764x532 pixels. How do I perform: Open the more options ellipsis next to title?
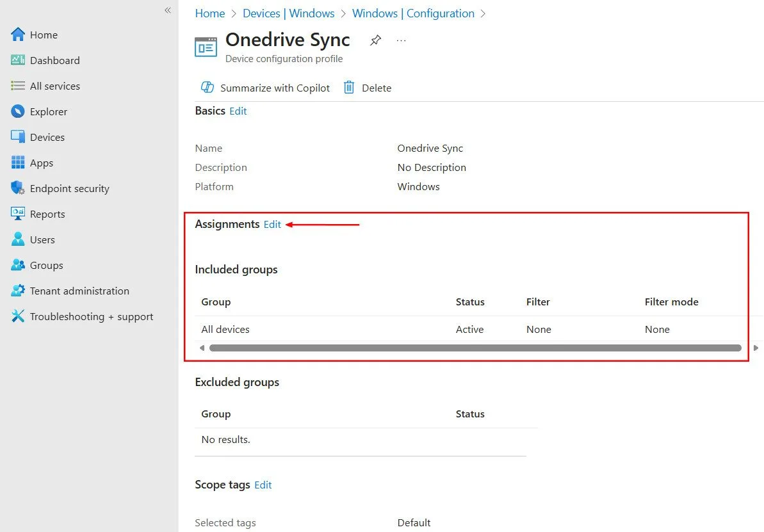pos(401,40)
